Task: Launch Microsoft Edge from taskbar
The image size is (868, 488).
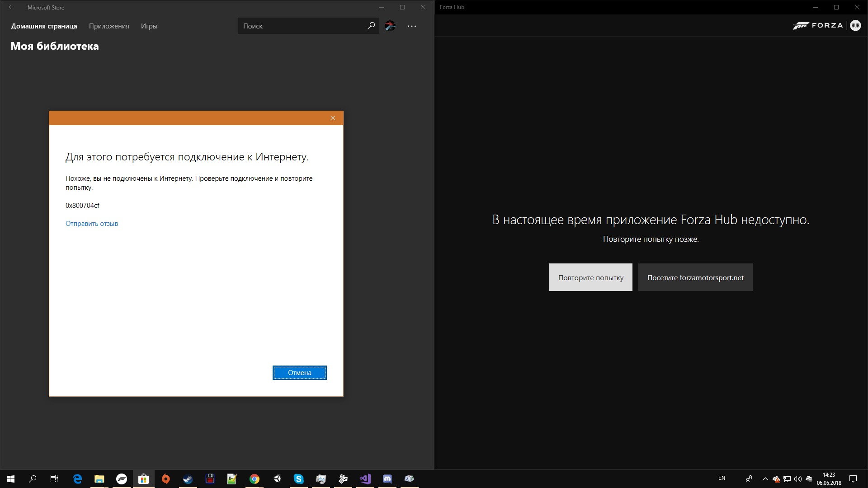Action: [77, 479]
